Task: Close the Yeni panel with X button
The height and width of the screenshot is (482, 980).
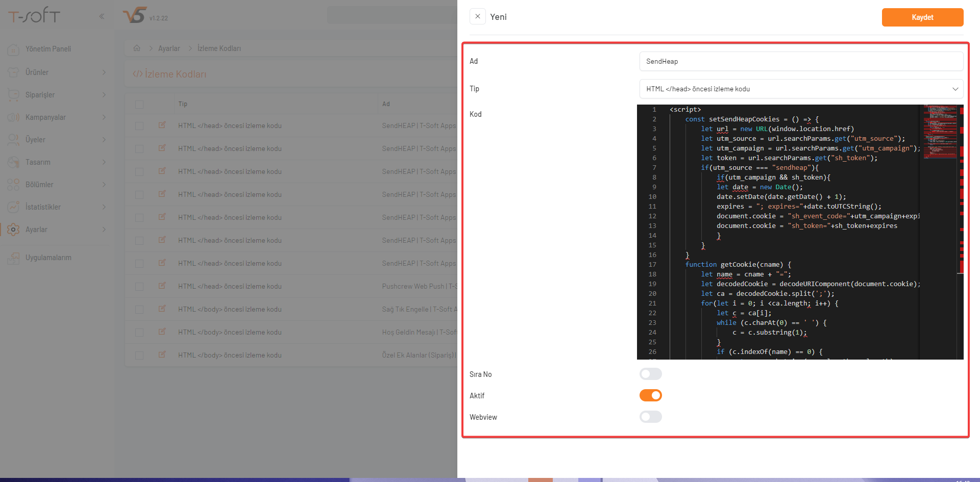Action: [x=477, y=16]
